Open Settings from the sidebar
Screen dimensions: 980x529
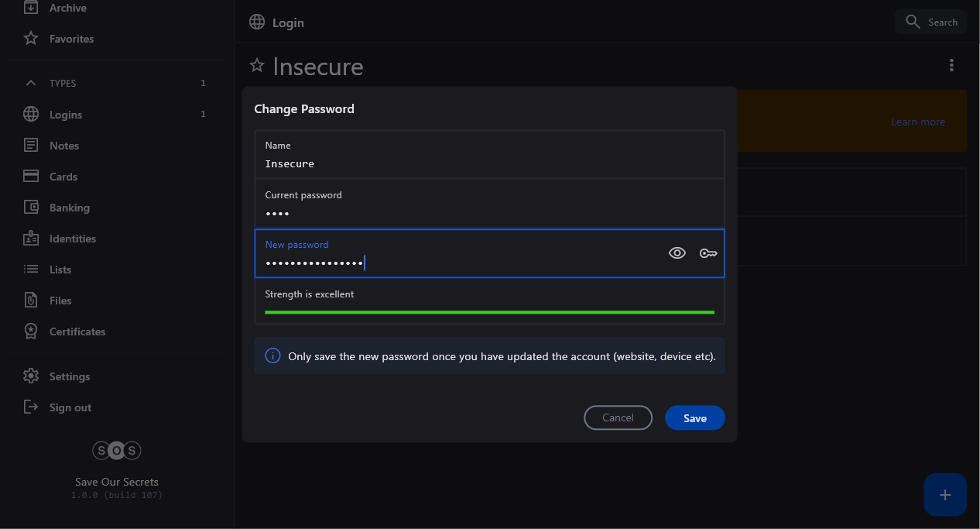69,376
